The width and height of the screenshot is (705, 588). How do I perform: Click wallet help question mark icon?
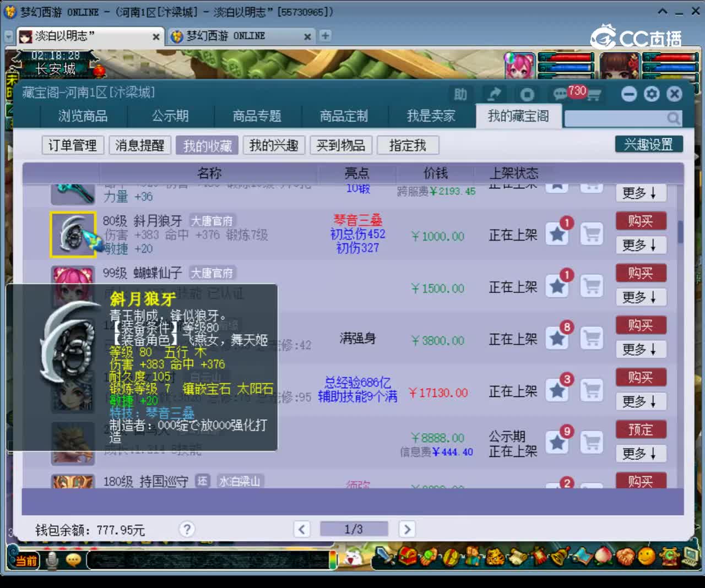pos(187,529)
